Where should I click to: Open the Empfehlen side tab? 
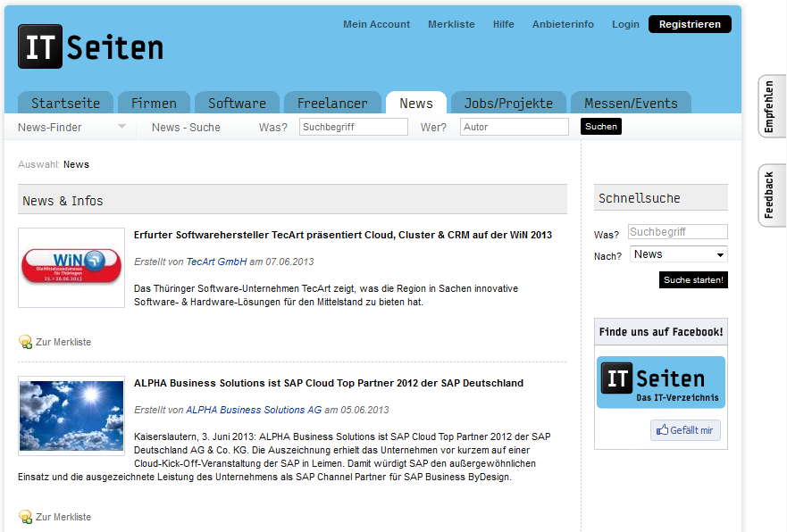770,106
